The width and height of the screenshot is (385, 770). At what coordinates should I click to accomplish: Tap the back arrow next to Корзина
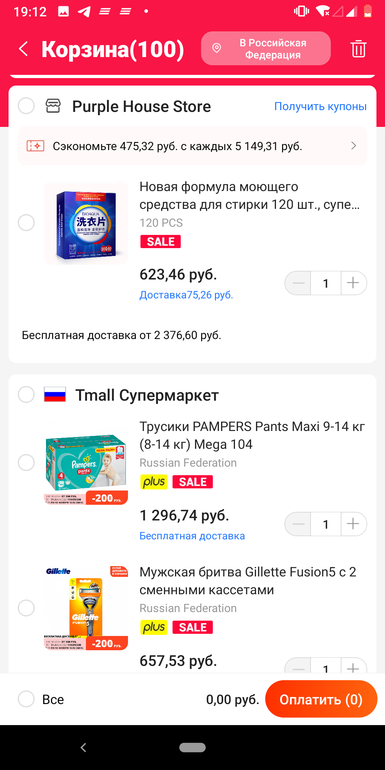23,49
